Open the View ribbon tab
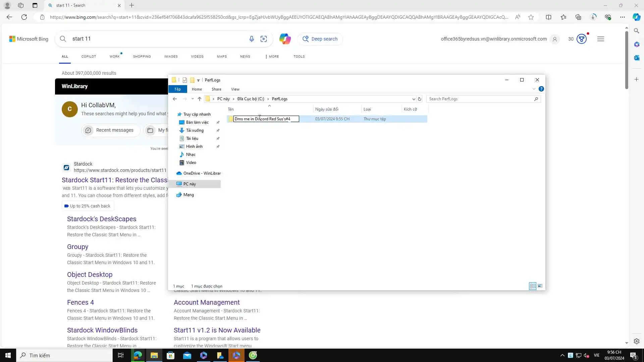 coord(235,89)
